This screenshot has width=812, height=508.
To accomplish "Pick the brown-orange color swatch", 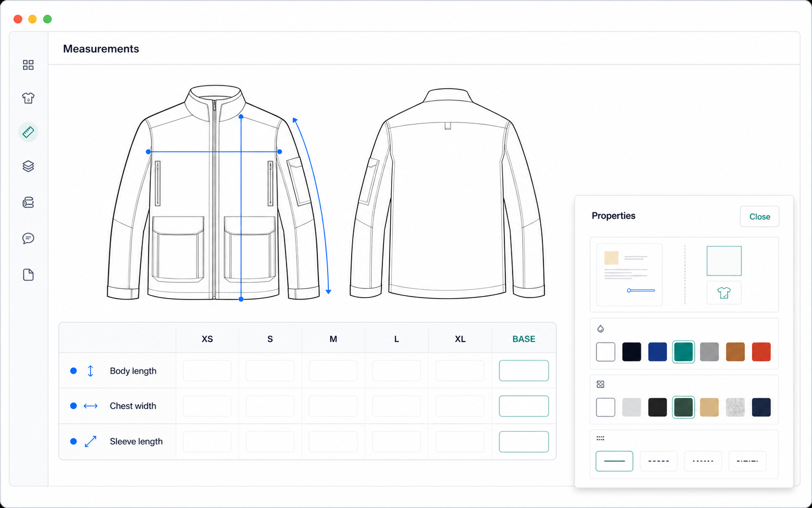I will coord(735,352).
